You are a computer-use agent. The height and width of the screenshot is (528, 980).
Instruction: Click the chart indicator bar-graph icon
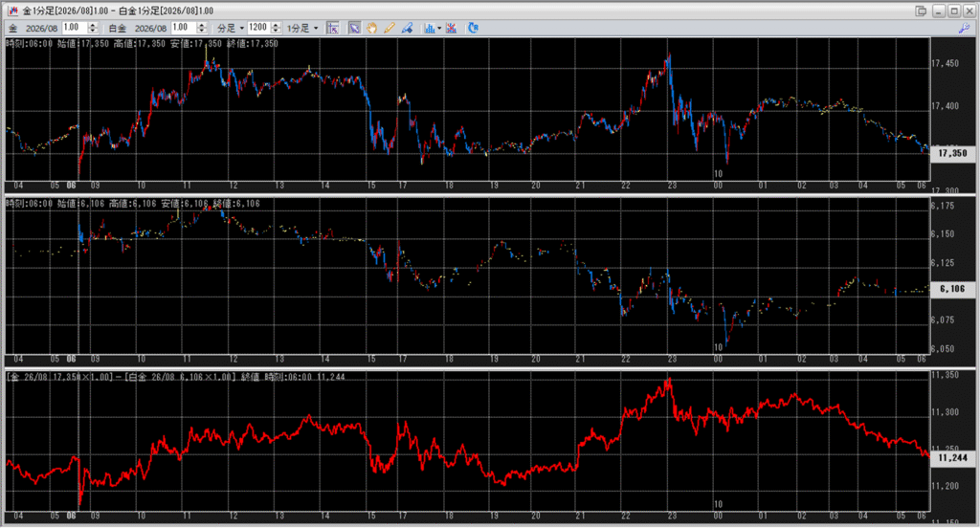[x=429, y=28]
